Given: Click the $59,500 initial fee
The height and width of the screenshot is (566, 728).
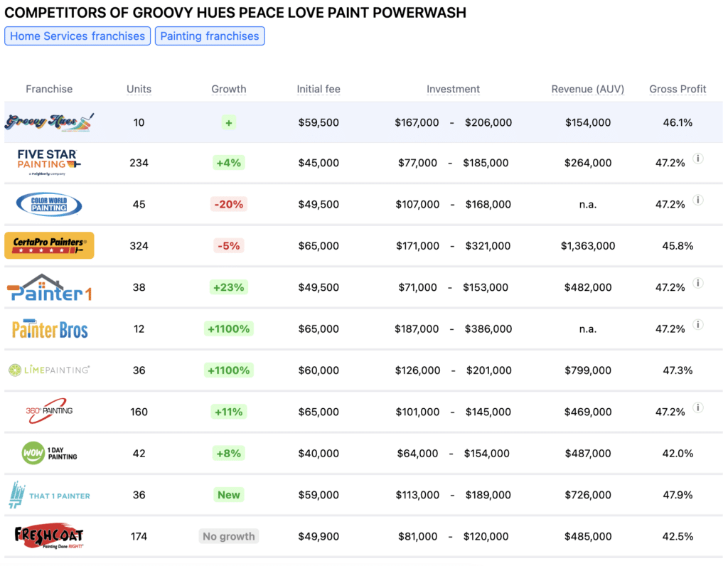Looking at the screenshot, I should (x=318, y=122).
